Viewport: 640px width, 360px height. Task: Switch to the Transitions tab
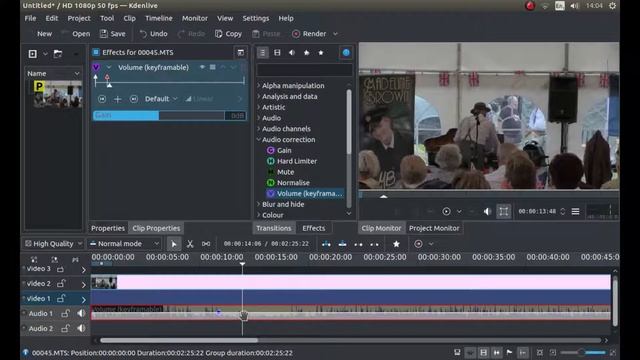click(273, 228)
